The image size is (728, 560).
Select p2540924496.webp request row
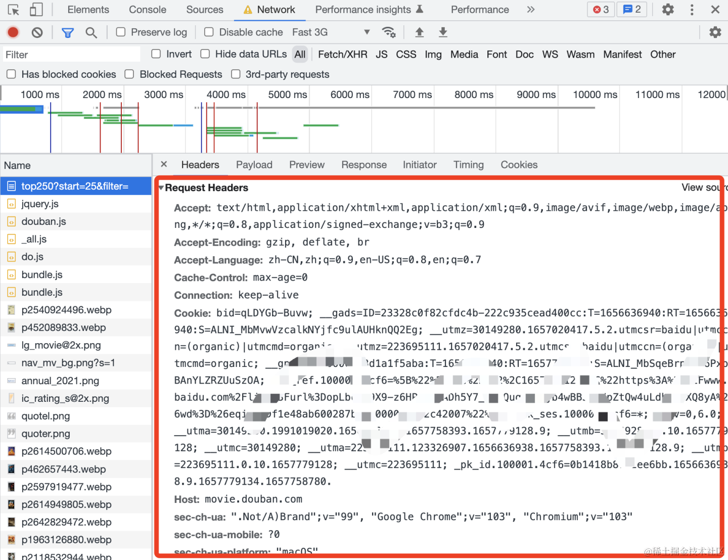tap(76, 310)
